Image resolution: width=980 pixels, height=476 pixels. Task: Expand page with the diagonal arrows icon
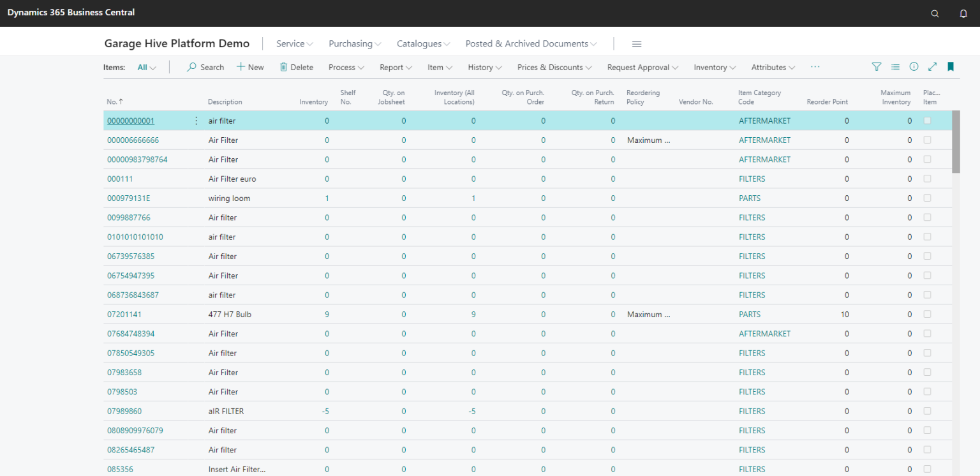pyautogui.click(x=932, y=67)
